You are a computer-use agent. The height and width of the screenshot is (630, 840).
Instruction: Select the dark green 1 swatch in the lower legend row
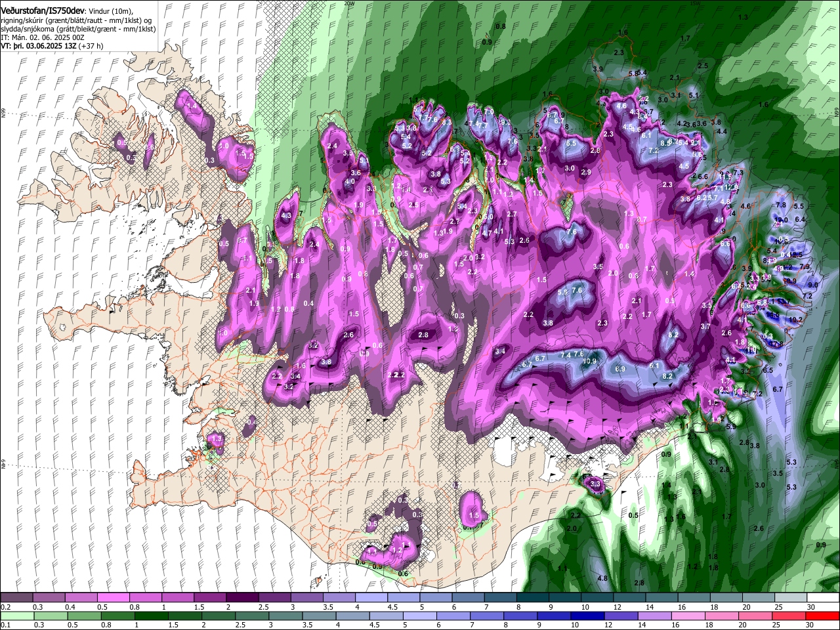click(151, 616)
